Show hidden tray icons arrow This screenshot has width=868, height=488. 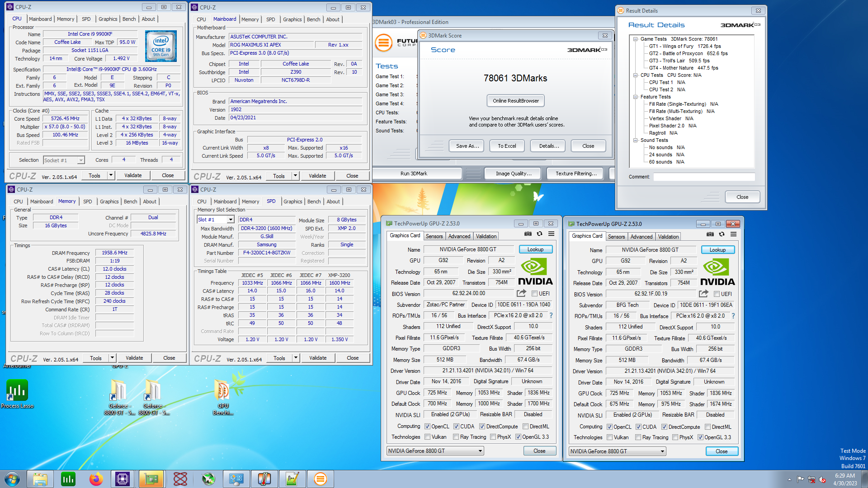789,479
